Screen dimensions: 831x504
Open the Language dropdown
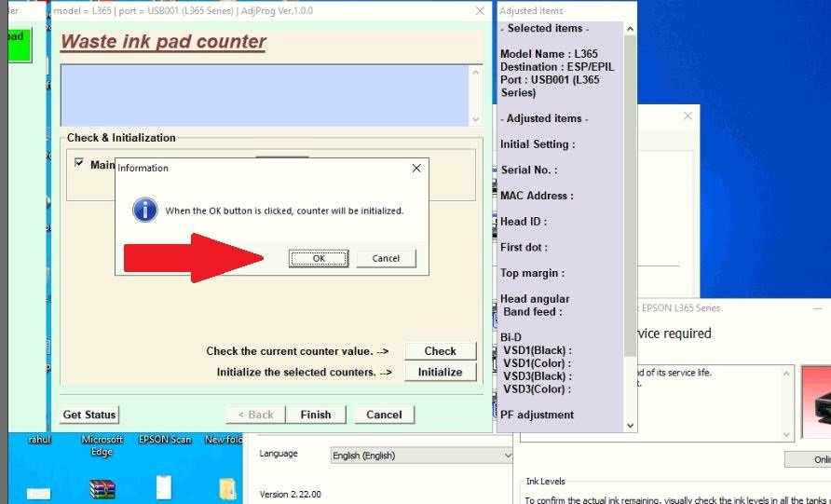[x=421, y=455]
